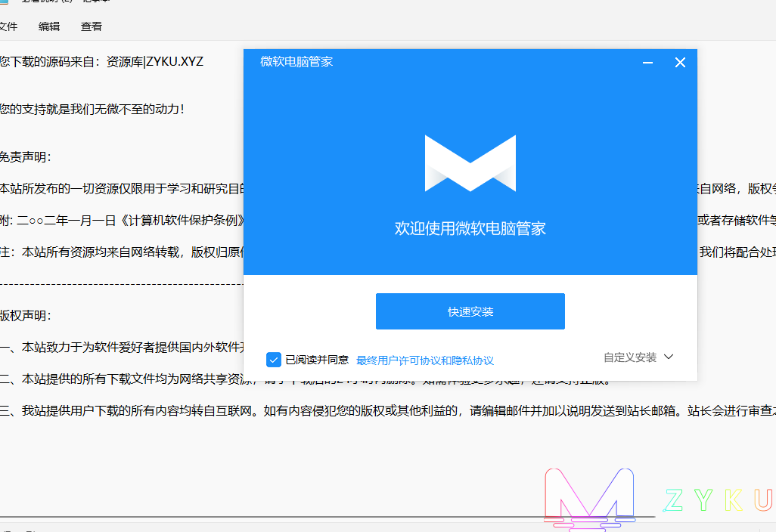The image size is (776, 532).
Task: Click the 快速安装 quick install button
Action: [470, 311]
